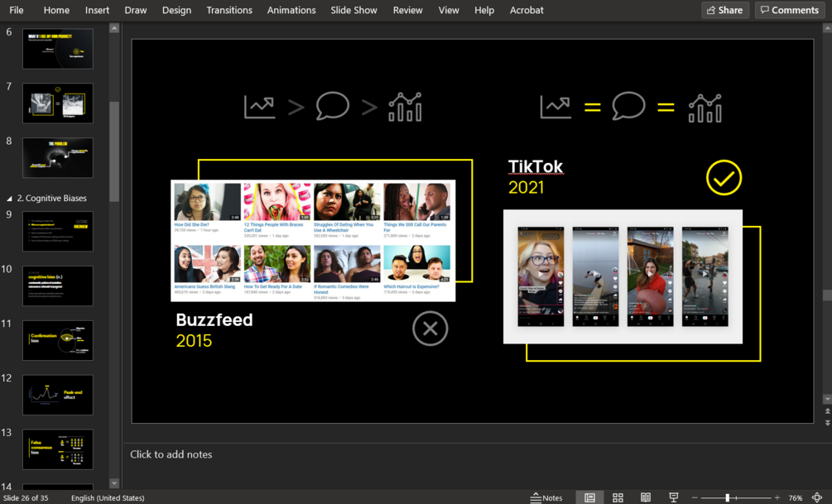Toggle the Notes pane in status bar
This screenshot has height=504, width=832.
(x=546, y=497)
